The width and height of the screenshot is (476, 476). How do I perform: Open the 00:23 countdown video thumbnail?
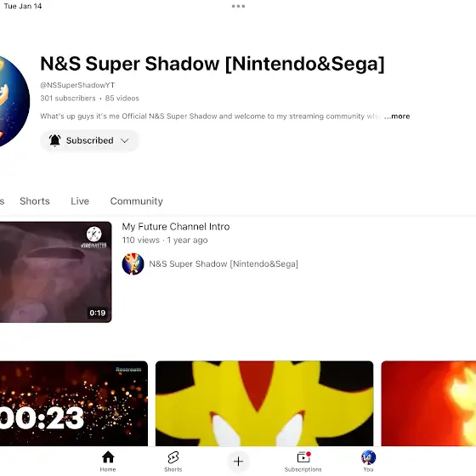pos(74,404)
